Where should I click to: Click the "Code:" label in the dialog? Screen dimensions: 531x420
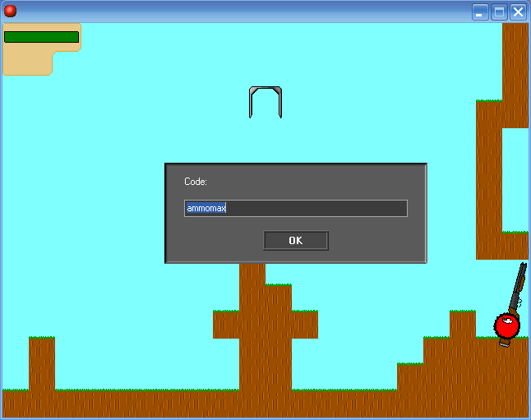(196, 182)
